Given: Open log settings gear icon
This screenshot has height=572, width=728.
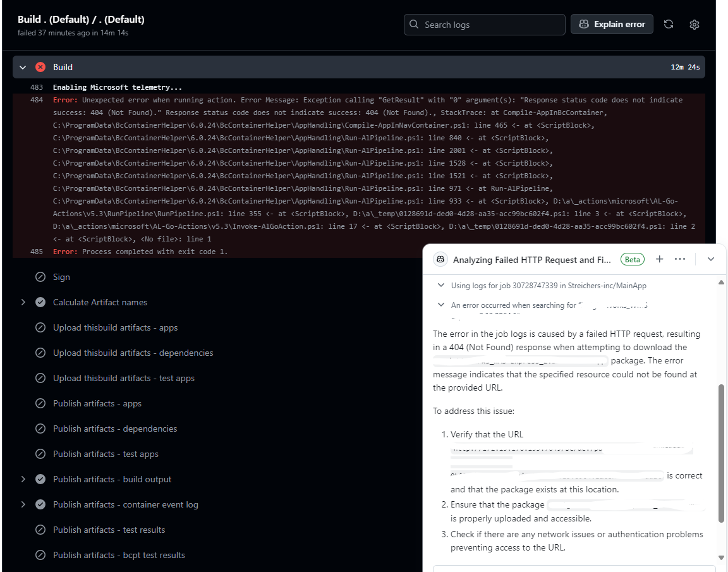Looking at the screenshot, I should [694, 25].
